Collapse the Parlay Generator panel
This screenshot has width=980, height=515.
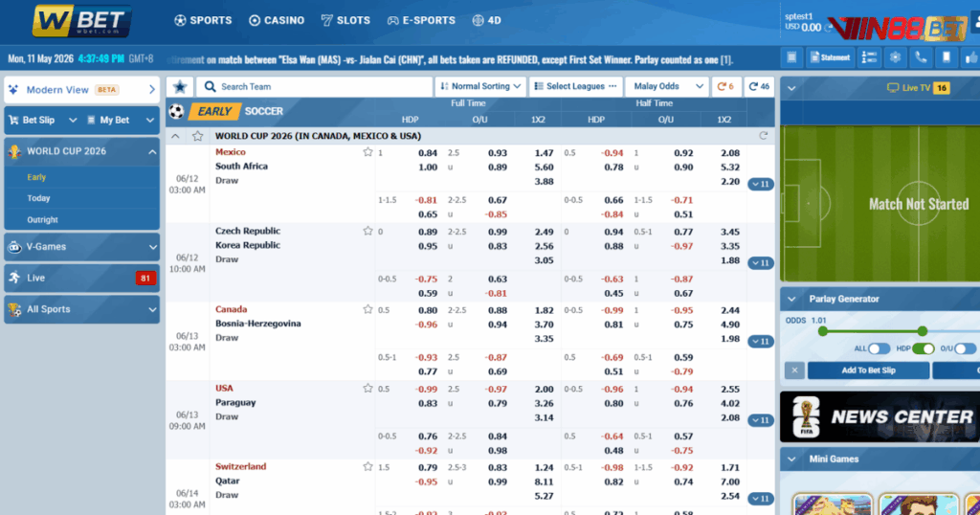[791, 300]
